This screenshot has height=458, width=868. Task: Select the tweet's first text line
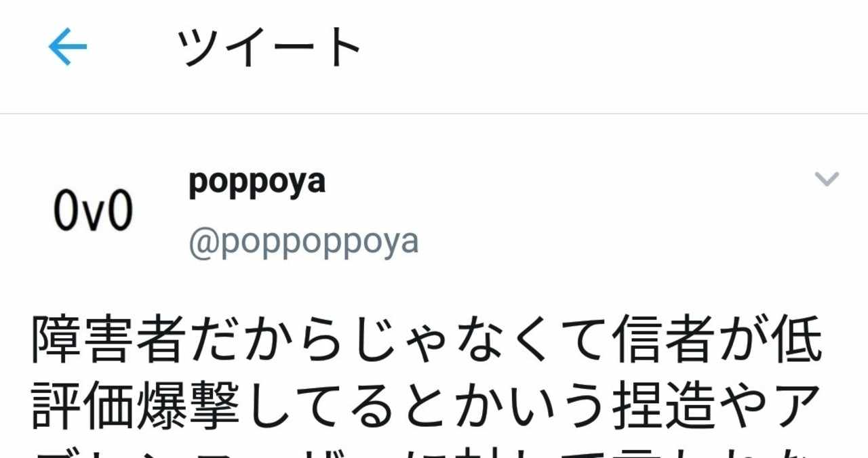coord(427,339)
